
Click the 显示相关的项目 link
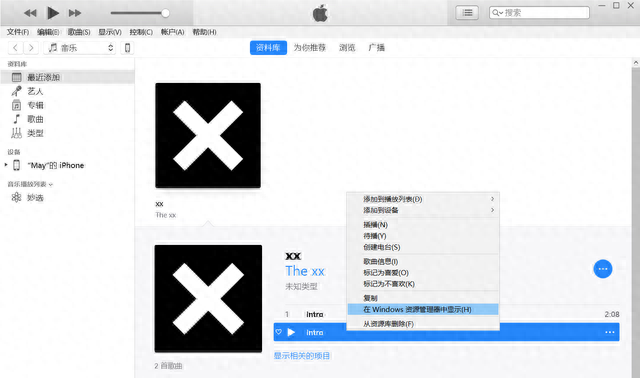302,356
